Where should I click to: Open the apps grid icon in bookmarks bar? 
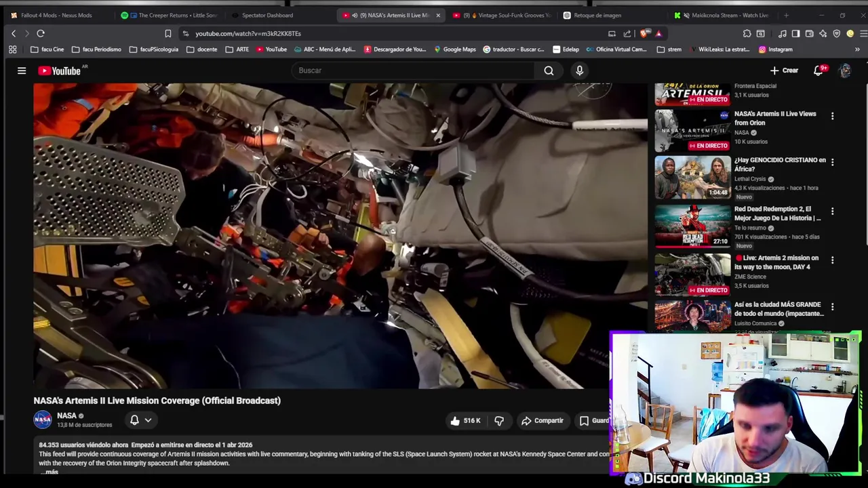coord(12,49)
